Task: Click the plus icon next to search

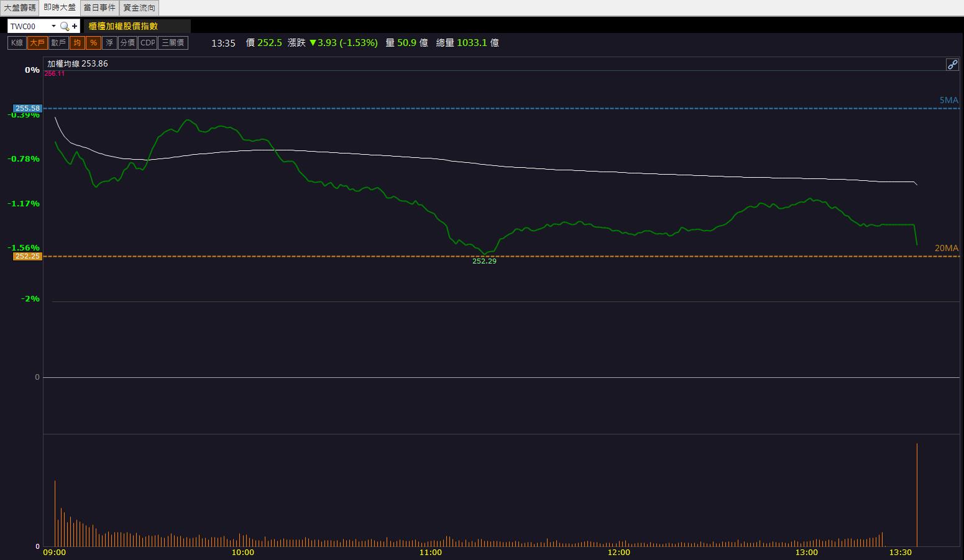Action: coord(75,26)
